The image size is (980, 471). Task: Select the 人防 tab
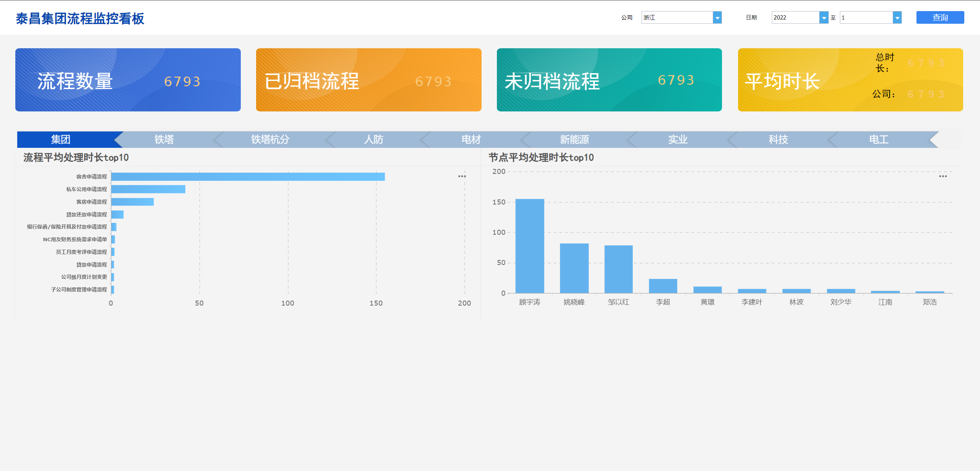tap(374, 139)
